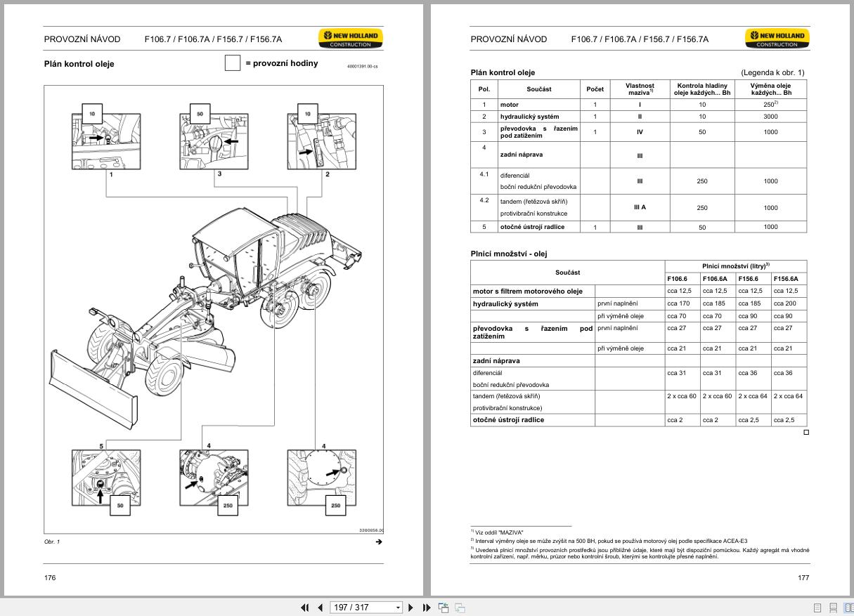This screenshot has height=616, width=854.
Task: Click the 'cca 200' hydraulic fill value
Action: click(784, 303)
